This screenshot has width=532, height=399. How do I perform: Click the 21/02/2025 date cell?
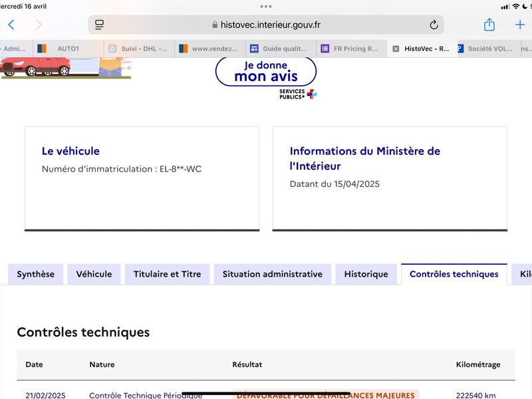click(x=45, y=395)
